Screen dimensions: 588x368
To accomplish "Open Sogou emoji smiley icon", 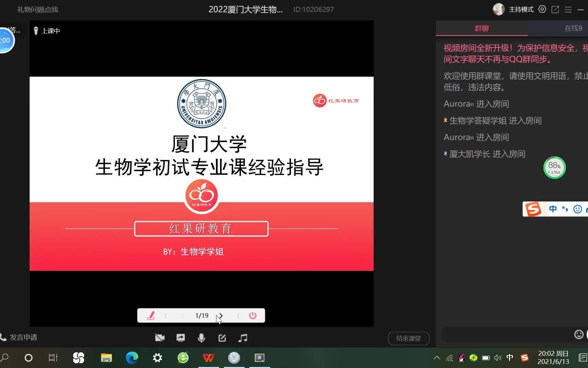I will point(577,209).
